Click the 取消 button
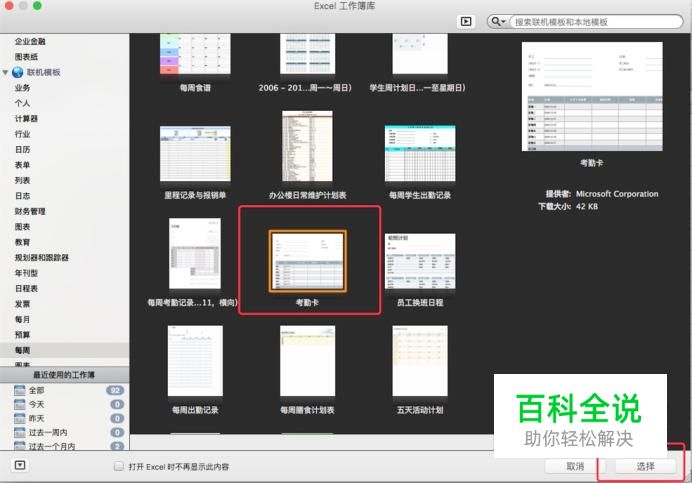Viewport: 692px width, 483px height. point(575,466)
